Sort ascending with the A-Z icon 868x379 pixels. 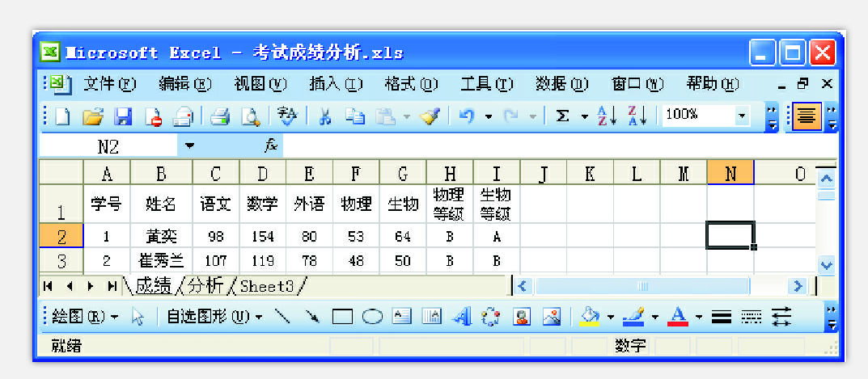(607, 116)
